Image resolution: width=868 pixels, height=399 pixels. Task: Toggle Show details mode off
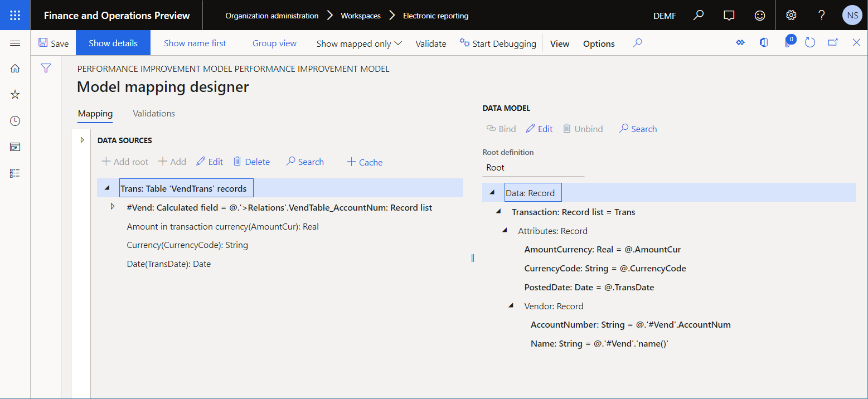coord(113,42)
